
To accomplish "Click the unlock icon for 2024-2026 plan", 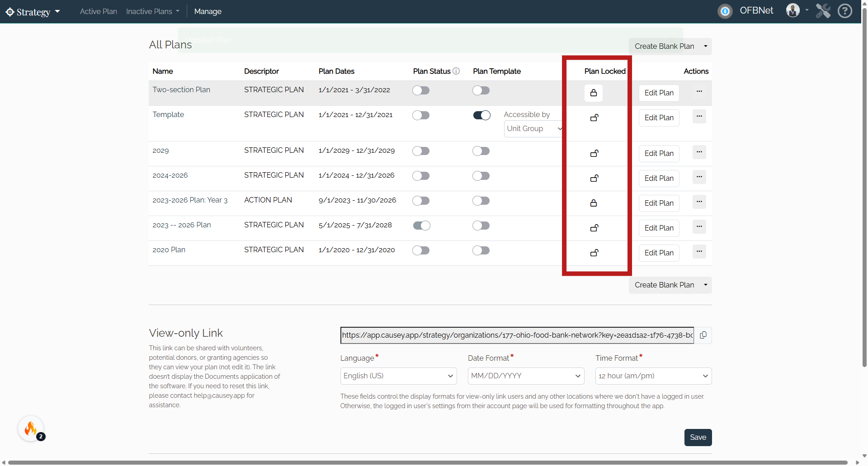I will [x=594, y=179].
